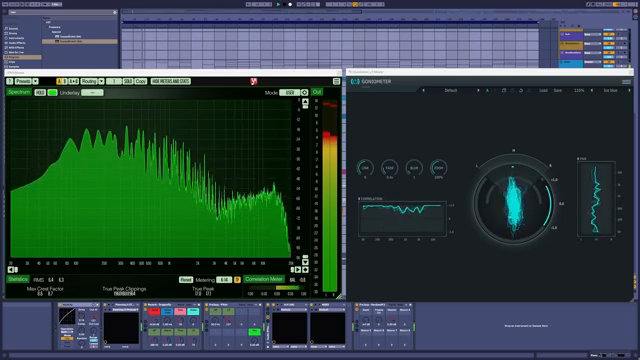
Task: Select the Out tab in SPAN
Action: (317, 92)
